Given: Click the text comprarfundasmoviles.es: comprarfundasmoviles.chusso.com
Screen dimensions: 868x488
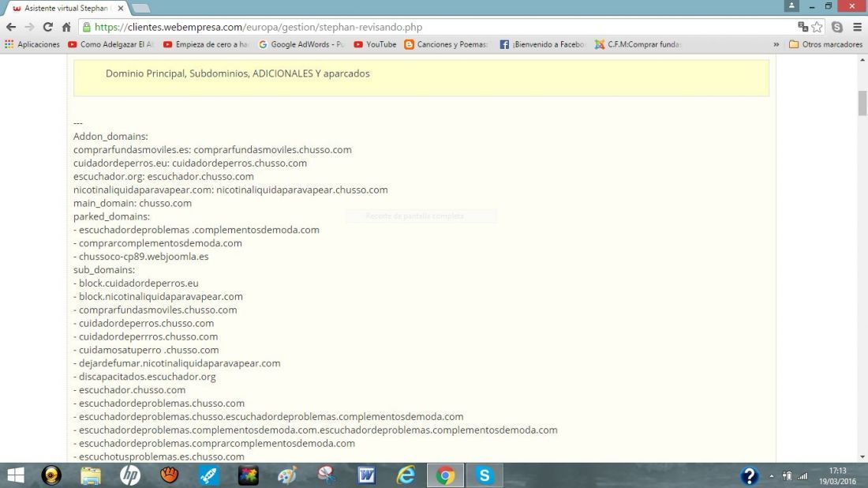Looking at the screenshot, I should 212,149.
